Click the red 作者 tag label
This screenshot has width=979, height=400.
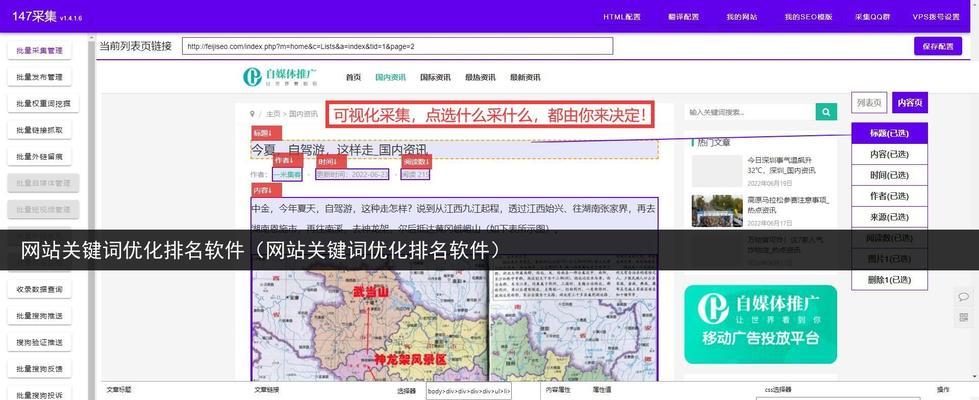287,160
